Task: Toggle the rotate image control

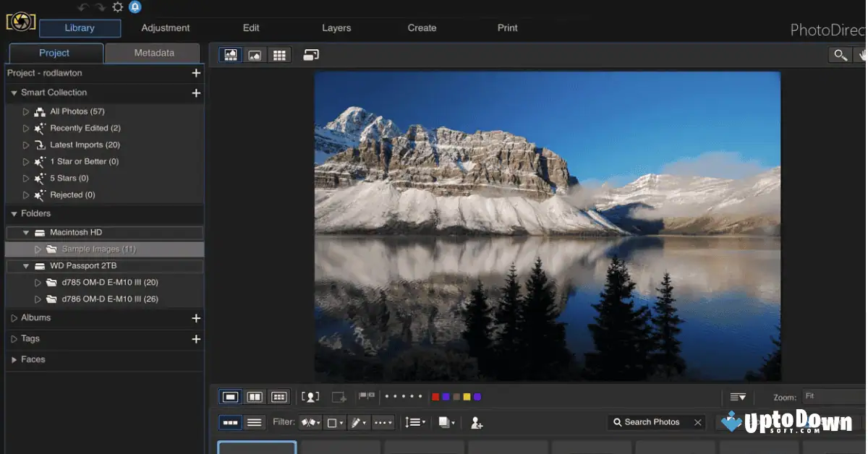Action: (311, 54)
